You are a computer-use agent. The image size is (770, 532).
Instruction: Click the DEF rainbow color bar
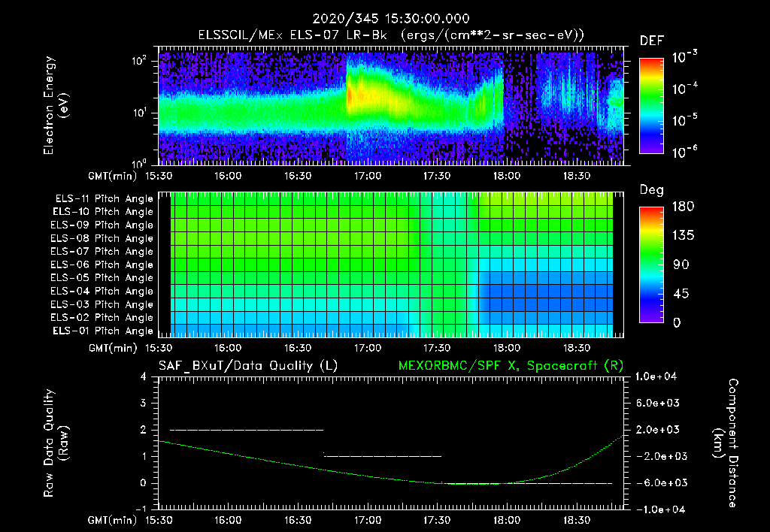(652, 105)
